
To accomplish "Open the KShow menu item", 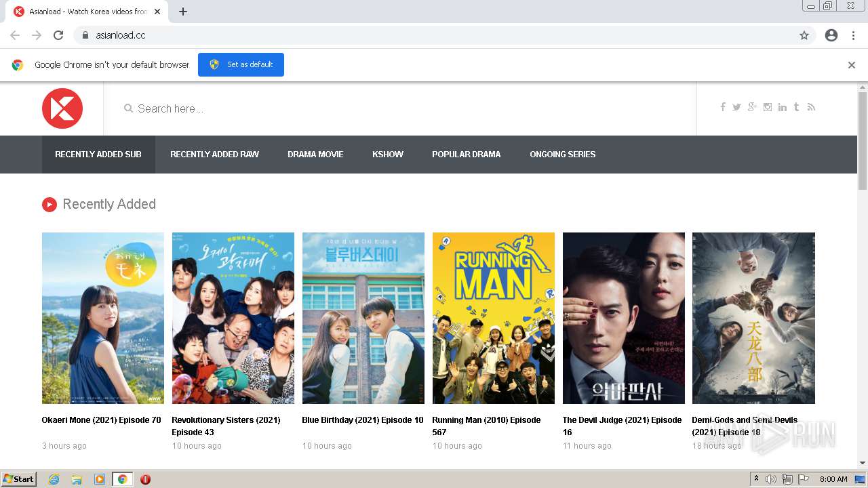I will point(388,155).
